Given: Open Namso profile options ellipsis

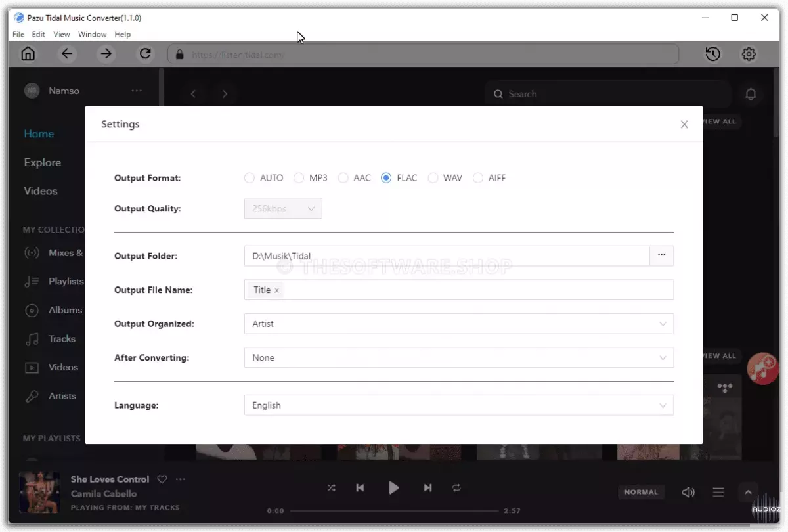Looking at the screenshot, I should 137,91.
